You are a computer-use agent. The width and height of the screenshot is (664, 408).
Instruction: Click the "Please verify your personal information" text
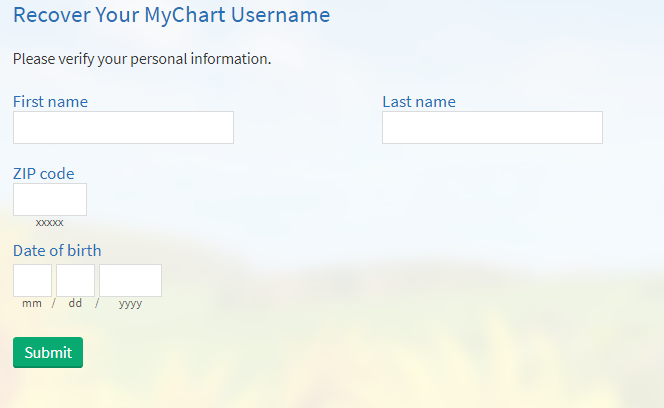(x=142, y=59)
